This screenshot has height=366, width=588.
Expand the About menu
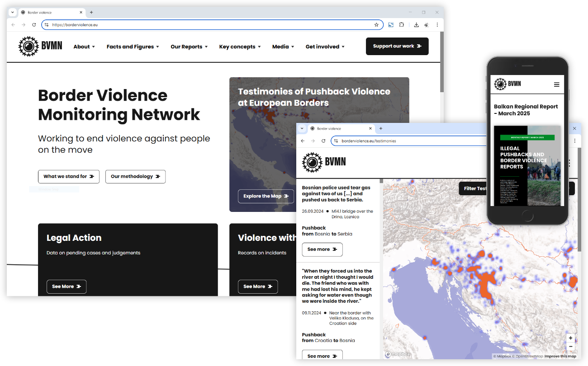click(84, 47)
